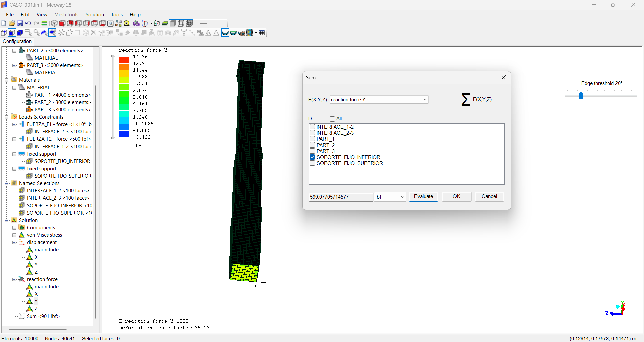This screenshot has height=342, width=644.
Task: Activate select nodes mode icon
Action: (x=4, y=33)
